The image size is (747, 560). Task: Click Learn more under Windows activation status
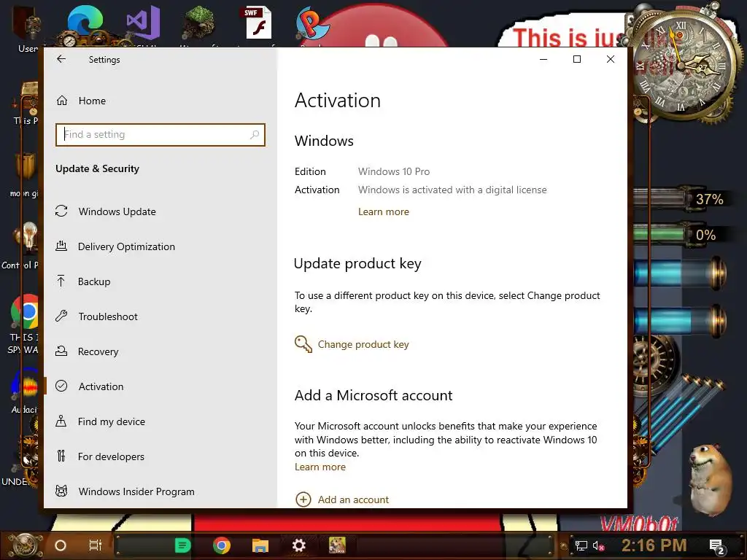tap(384, 212)
